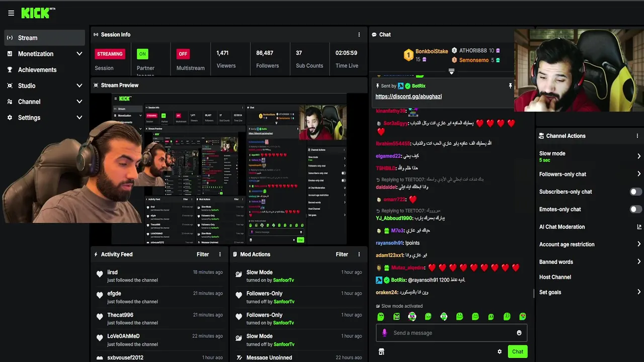The height and width of the screenshot is (362, 644).
Task: Expand the Studio sidebar section
Action: coord(79,86)
